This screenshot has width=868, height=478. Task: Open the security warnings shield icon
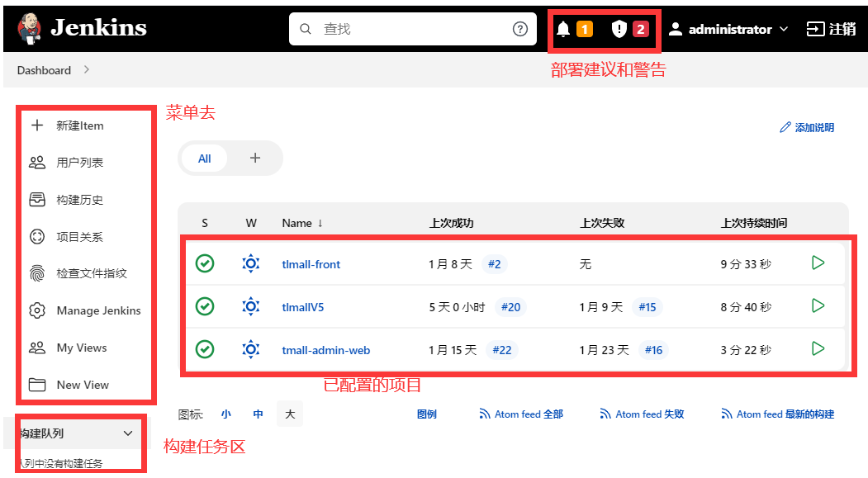tap(619, 29)
